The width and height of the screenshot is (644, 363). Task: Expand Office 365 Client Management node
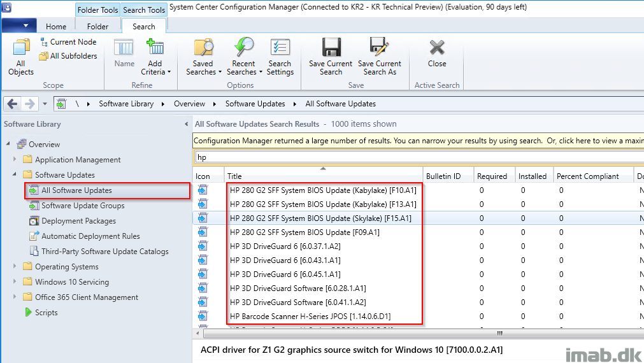(x=15, y=297)
